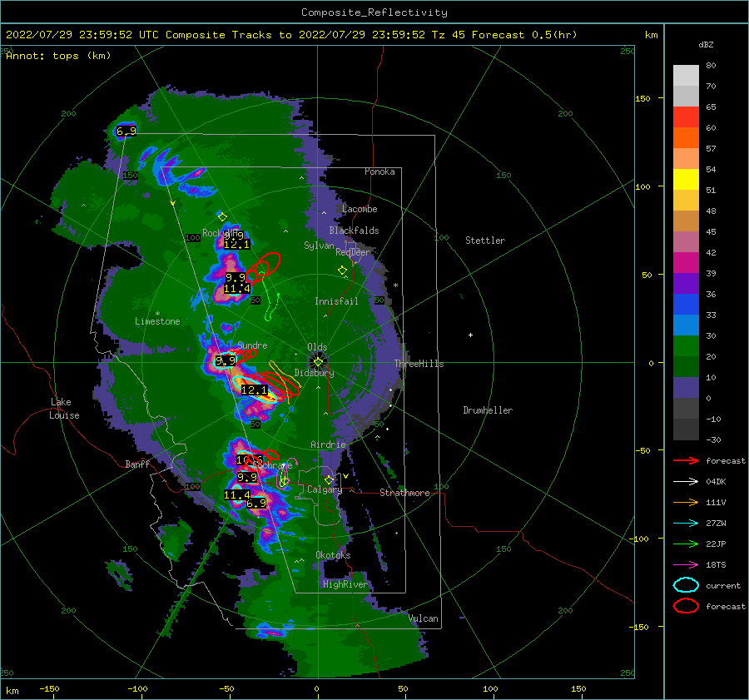Click the UTC Composite Tracks timestamp header
749x700 pixels.
pyautogui.click(x=291, y=35)
